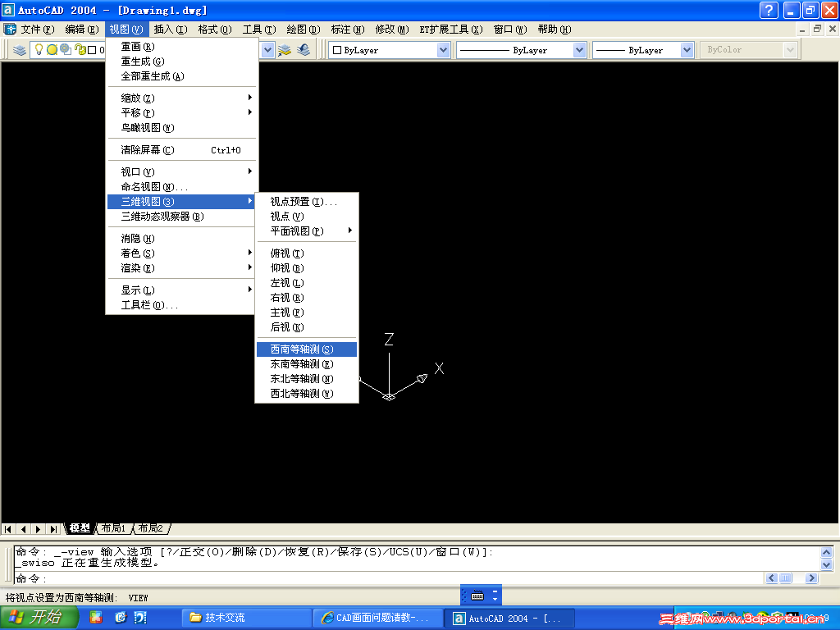Toggle the layer lock padlock icon
Screen dimensions: 840x630
click(x=80, y=50)
